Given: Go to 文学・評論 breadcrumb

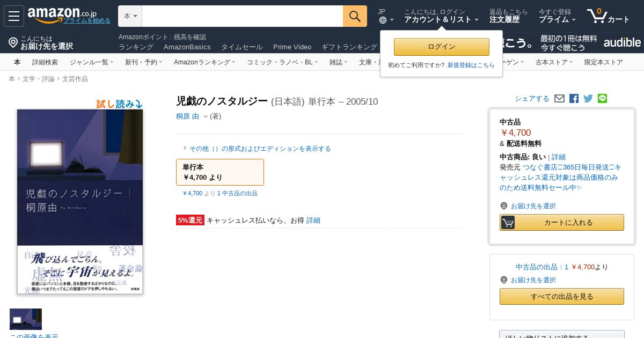Looking at the screenshot, I should tap(39, 79).
